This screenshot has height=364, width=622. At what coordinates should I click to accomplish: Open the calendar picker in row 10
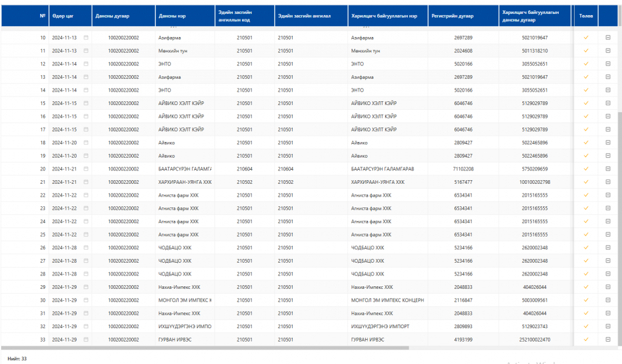tap(86, 38)
